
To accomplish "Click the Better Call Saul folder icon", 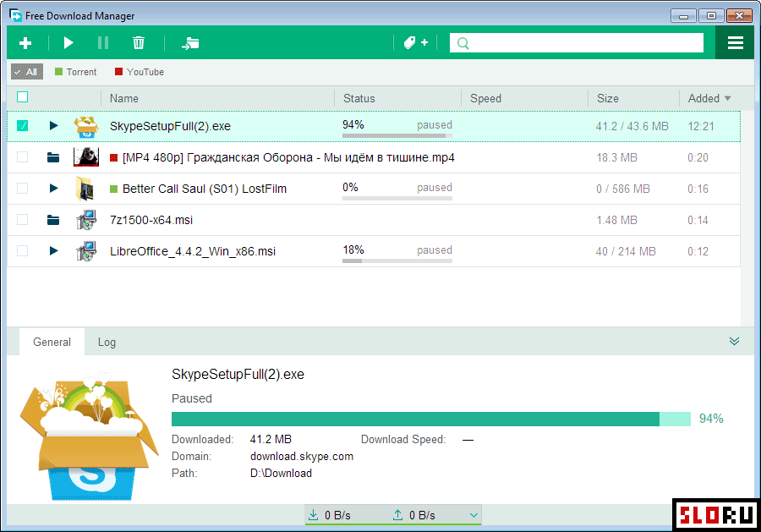I will tap(85, 189).
